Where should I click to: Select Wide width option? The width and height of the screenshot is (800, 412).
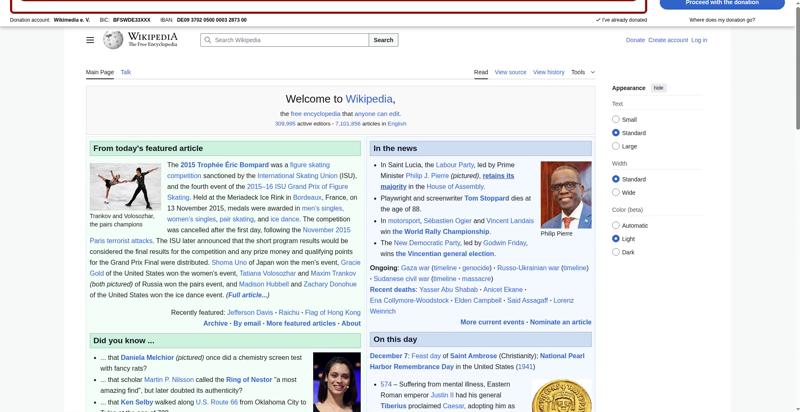pos(616,193)
